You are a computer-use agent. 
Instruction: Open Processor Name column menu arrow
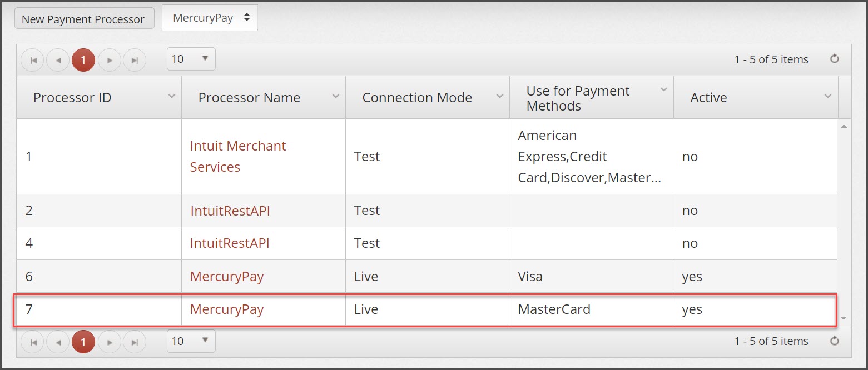pos(335,97)
